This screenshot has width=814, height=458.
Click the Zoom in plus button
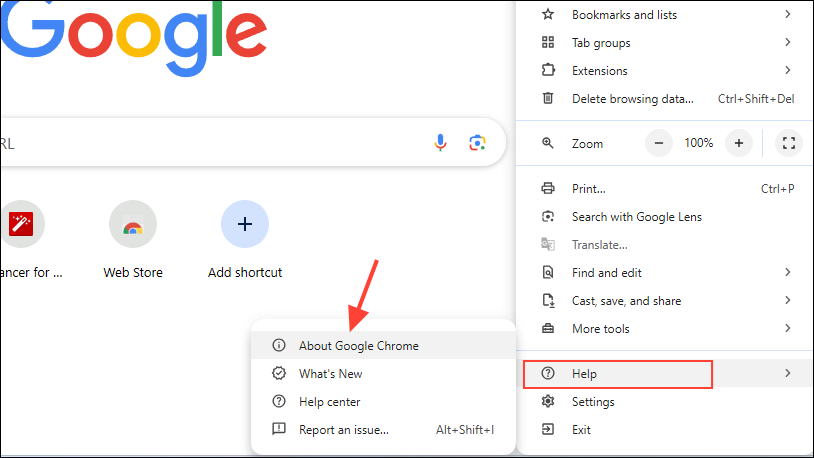pos(738,143)
